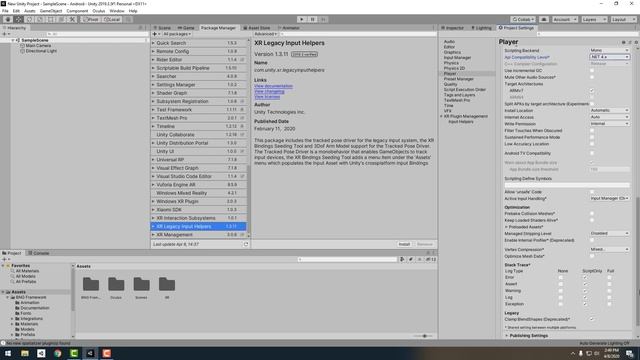The image size is (640, 360).
Task: Click the Step frame button
Action: pos(323,19)
